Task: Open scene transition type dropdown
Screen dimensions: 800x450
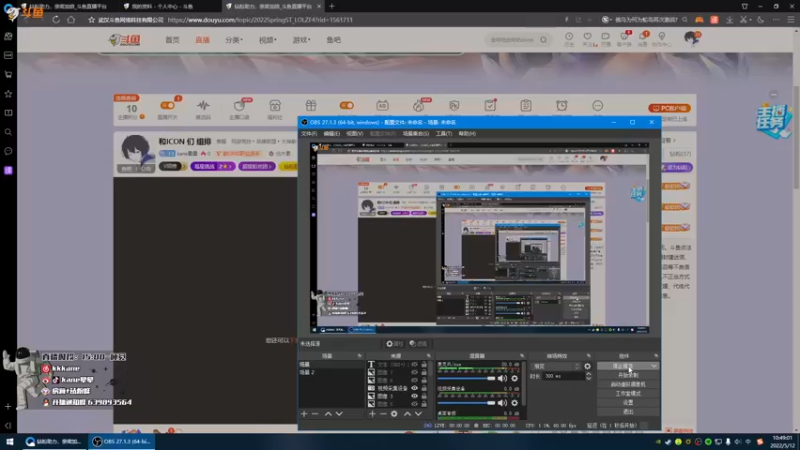Action: (x=556, y=366)
